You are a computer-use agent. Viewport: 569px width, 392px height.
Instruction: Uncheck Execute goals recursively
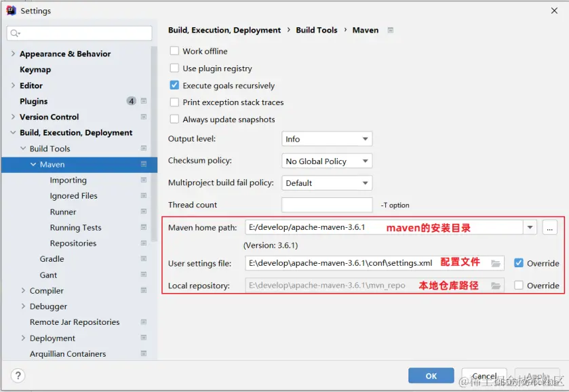coord(174,85)
